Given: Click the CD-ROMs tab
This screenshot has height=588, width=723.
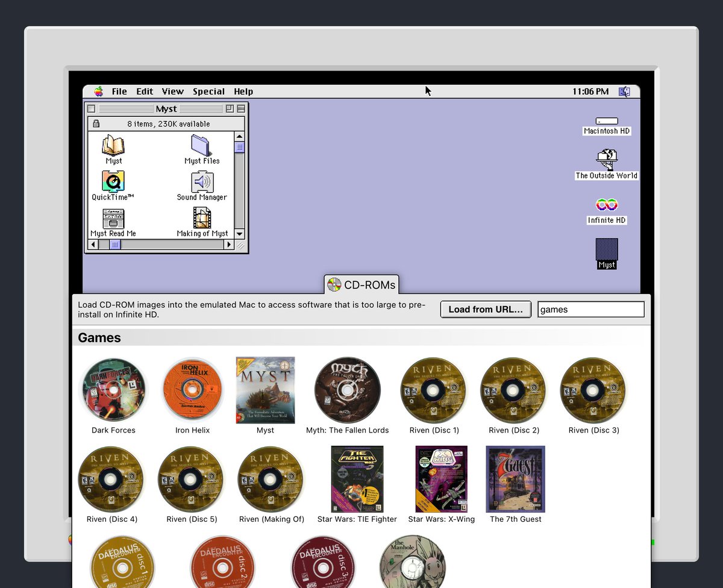Looking at the screenshot, I should tap(361, 284).
